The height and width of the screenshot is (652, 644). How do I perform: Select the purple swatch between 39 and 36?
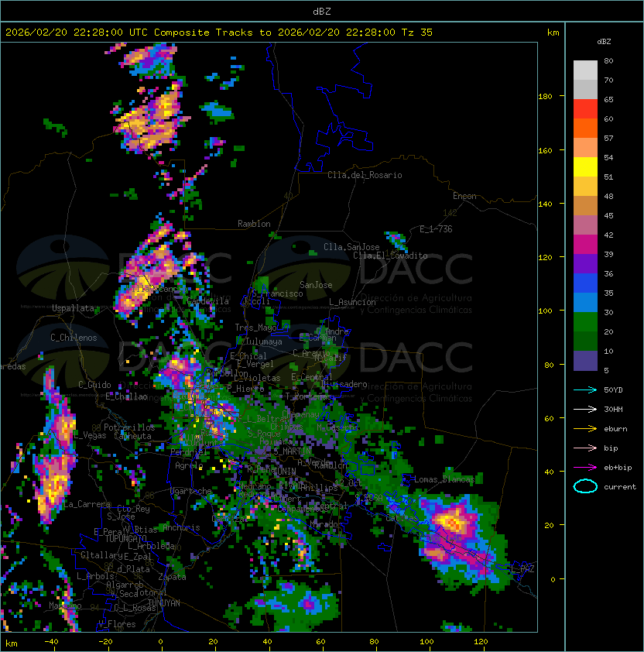point(585,263)
